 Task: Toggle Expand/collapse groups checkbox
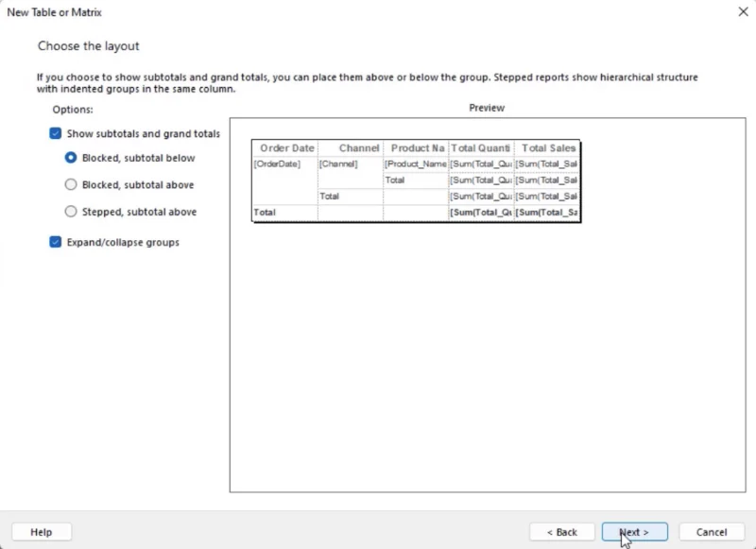coord(56,242)
